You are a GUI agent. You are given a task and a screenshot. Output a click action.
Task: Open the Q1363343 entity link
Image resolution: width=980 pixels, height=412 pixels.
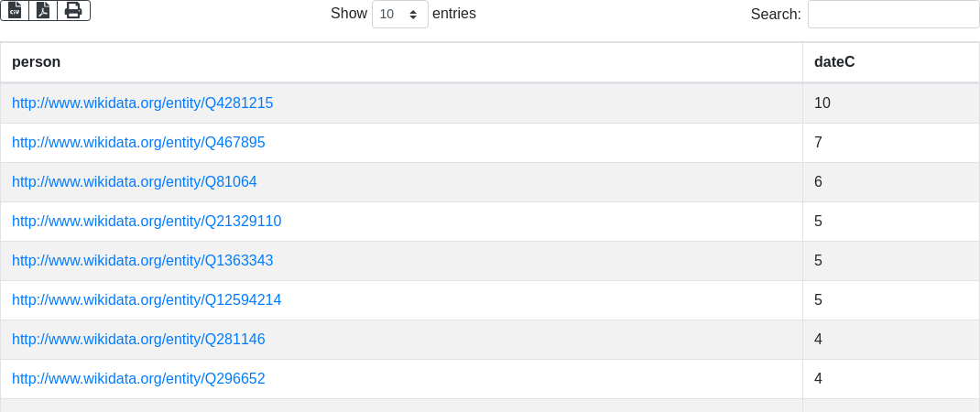143,261
